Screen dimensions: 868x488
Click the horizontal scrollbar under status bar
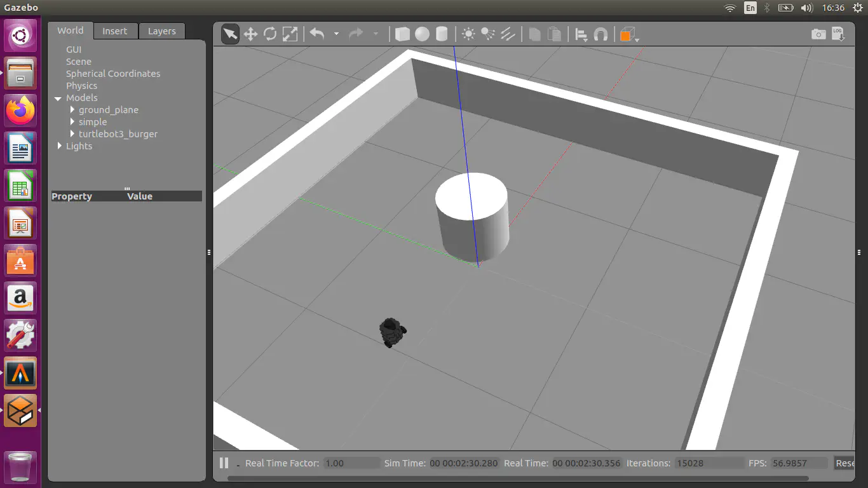518,478
